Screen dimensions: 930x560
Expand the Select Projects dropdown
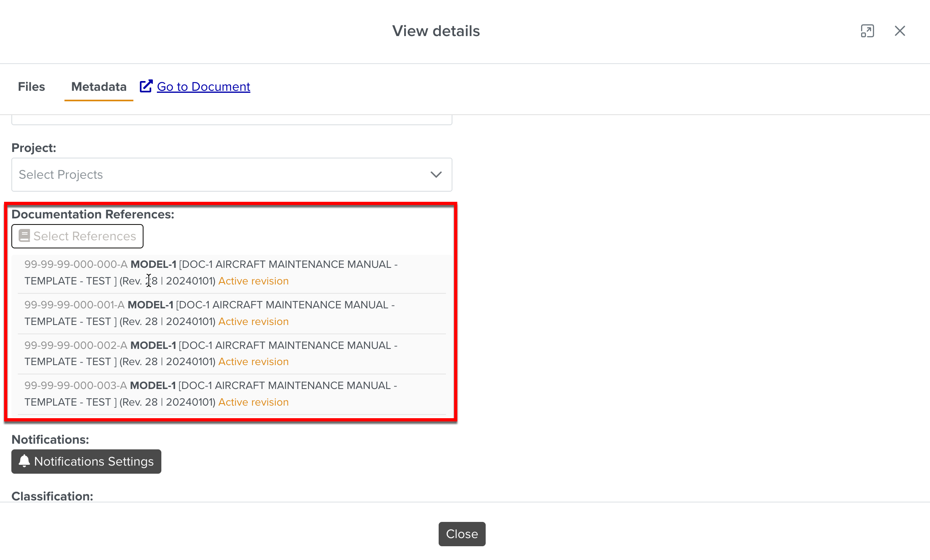point(232,175)
